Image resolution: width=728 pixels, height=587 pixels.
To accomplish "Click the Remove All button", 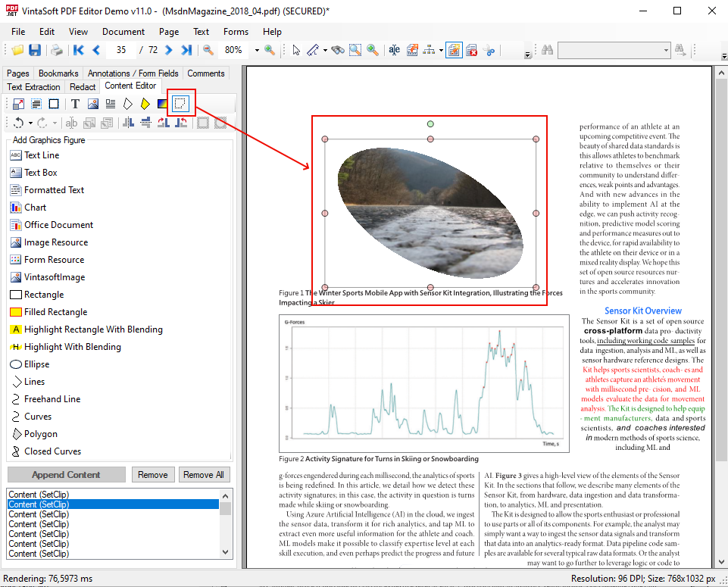I will pyautogui.click(x=204, y=475).
